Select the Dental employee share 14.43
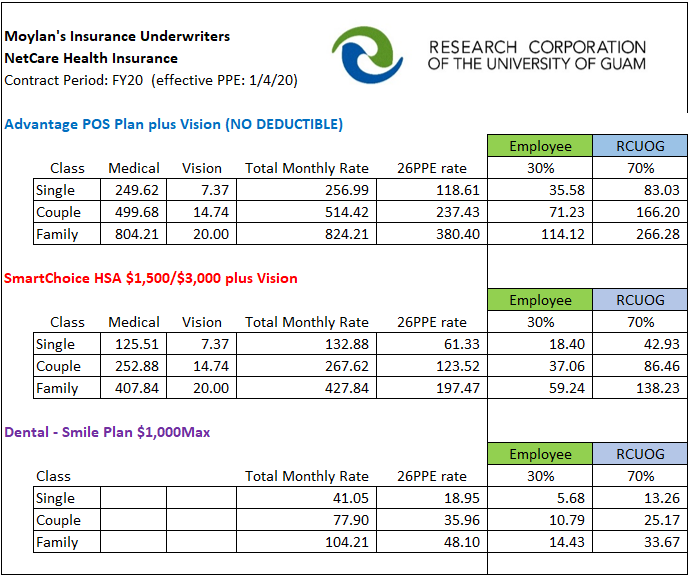Viewport: 688px width, 578px height. (540, 542)
